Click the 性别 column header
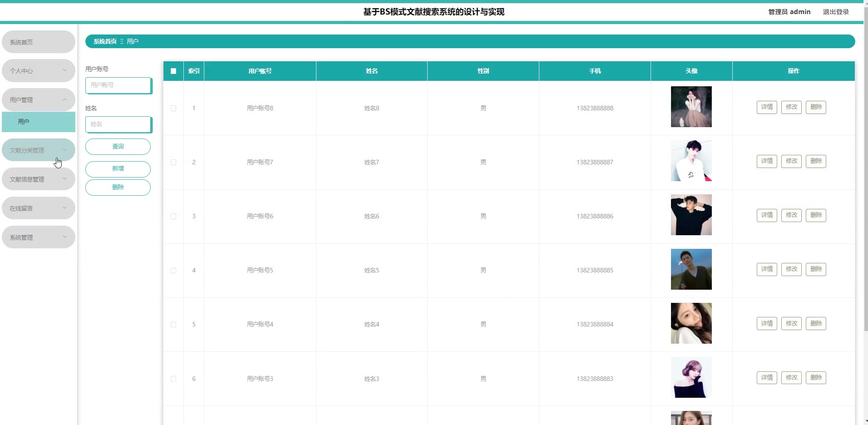 [x=483, y=71]
